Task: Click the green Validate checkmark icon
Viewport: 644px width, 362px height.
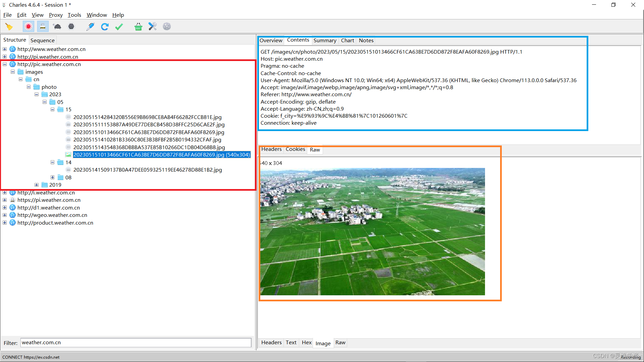Action: 119,26
